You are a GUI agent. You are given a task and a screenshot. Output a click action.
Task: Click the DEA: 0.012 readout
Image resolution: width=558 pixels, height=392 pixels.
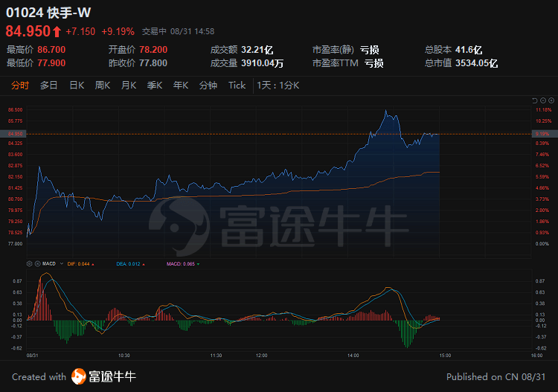tap(129, 264)
